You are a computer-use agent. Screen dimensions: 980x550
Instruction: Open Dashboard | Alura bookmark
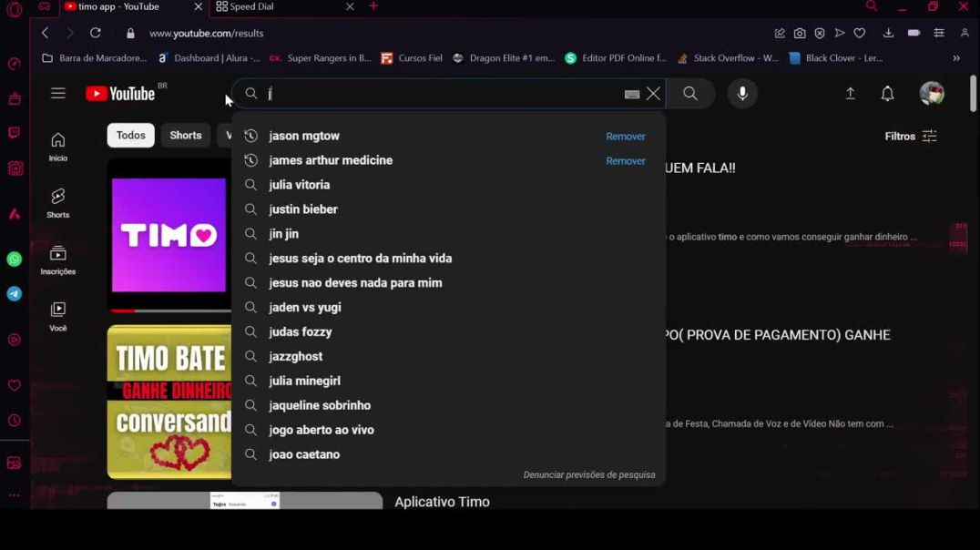tap(209, 58)
